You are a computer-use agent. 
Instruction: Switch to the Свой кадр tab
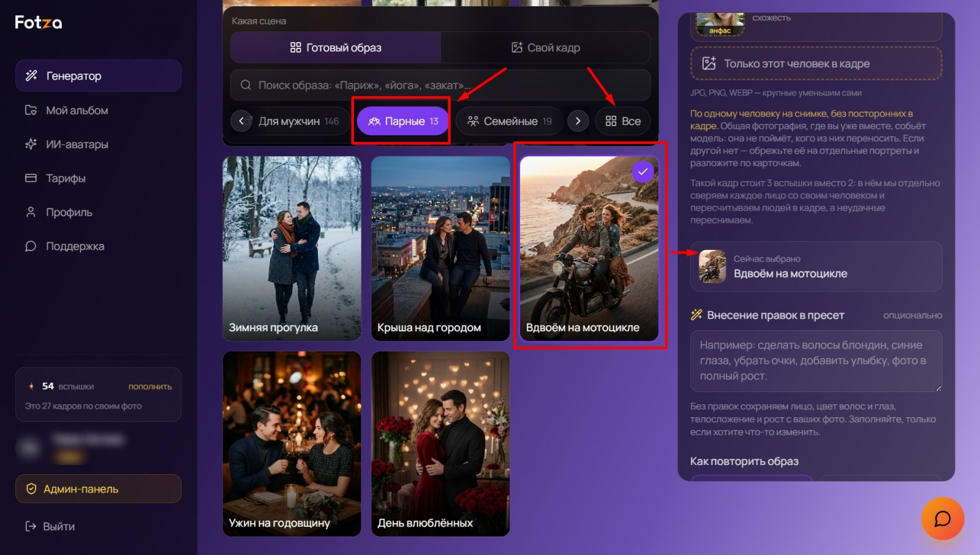[546, 48]
